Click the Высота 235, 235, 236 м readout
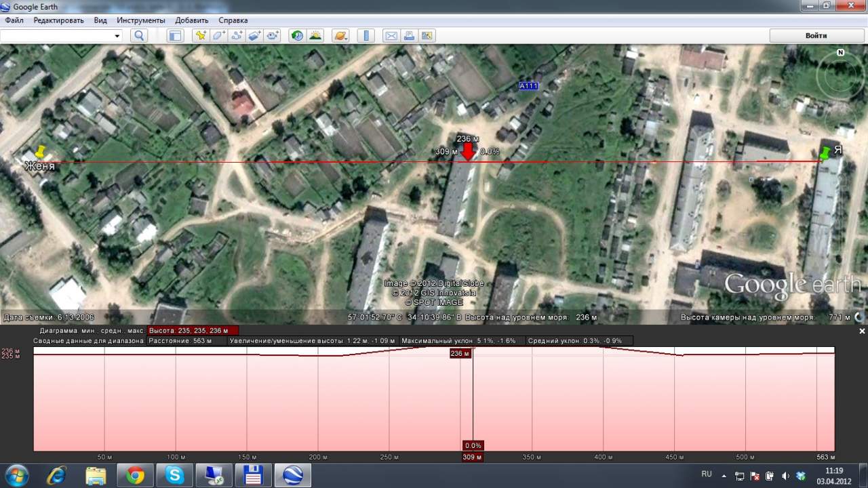The image size is (868, 488). point(193,331)
